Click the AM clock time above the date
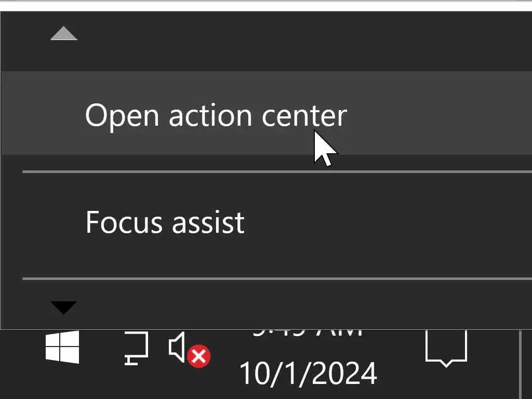This screenshot has width=532, height=399. [x=308, y=332]
